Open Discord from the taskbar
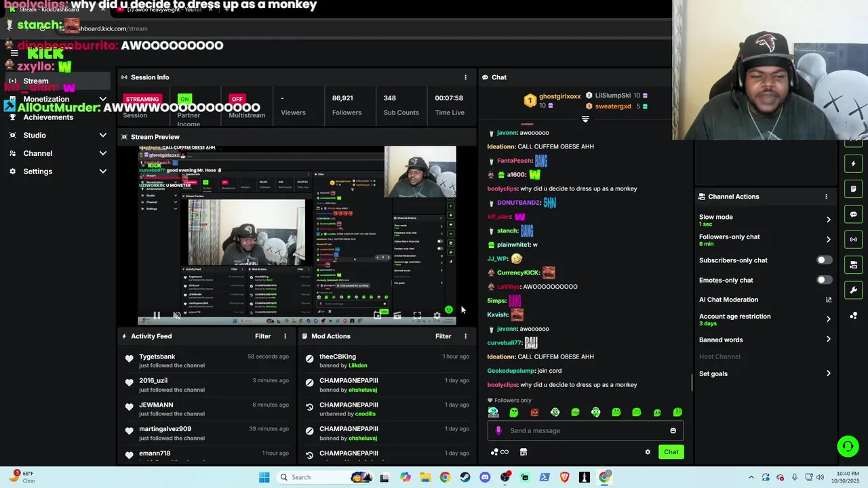 [x=484, y=477]
